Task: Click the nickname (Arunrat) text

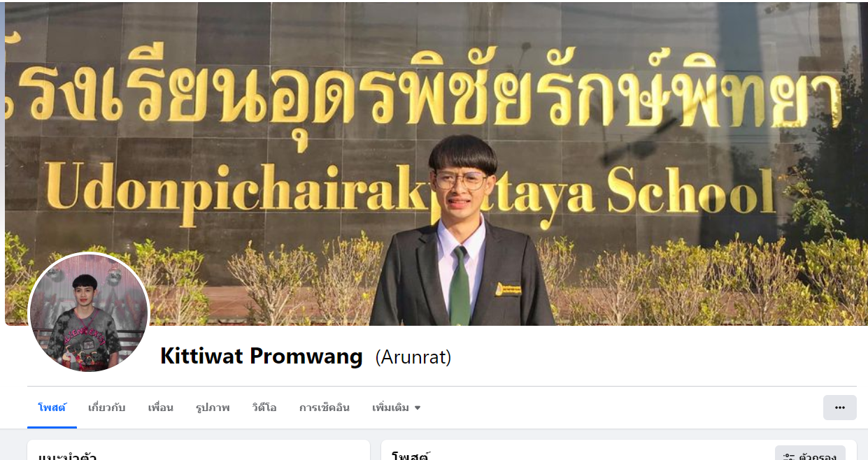Action: click(413, 357)
